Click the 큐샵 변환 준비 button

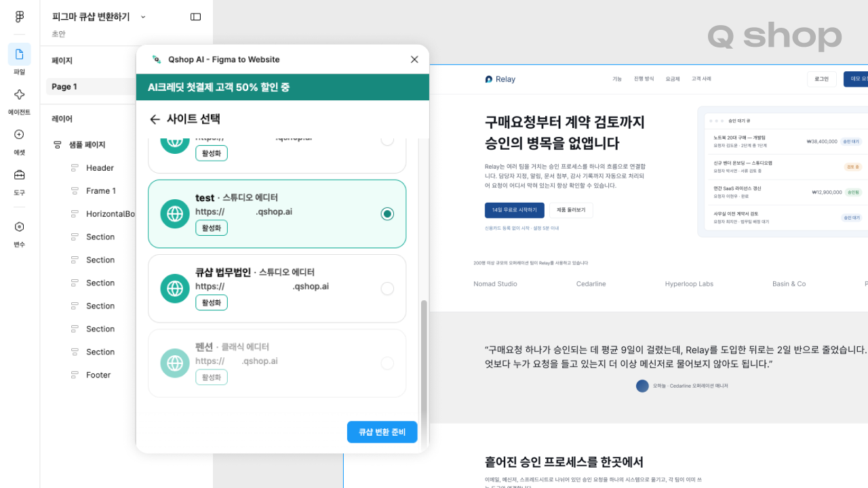(382, 432)
